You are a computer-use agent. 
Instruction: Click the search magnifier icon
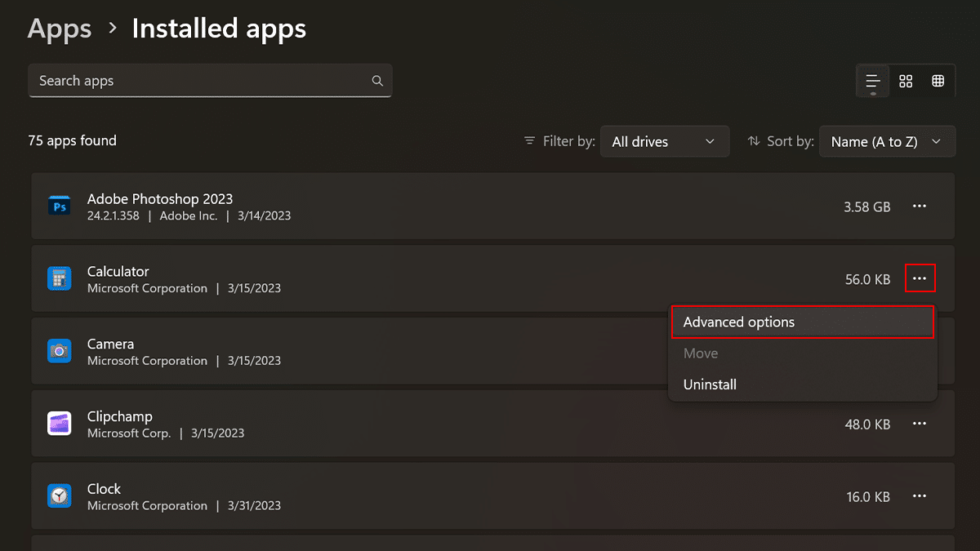point(377,81)
